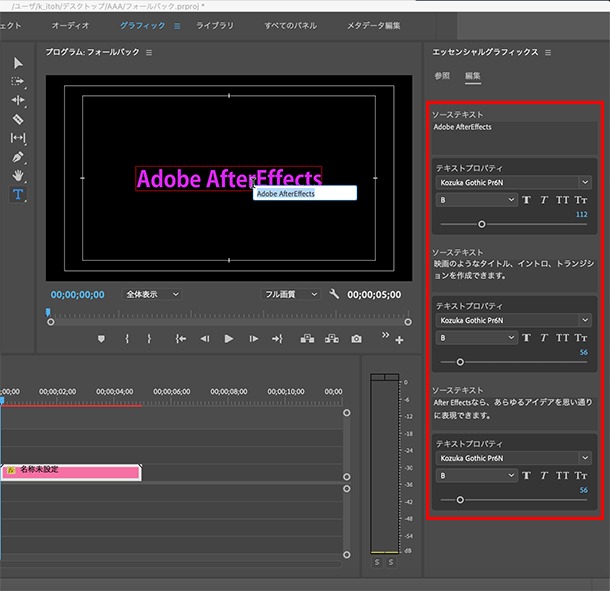Screen dimensions: 610x591
Task: Open font style B dropdown for the first text
Action: point(476,200)
